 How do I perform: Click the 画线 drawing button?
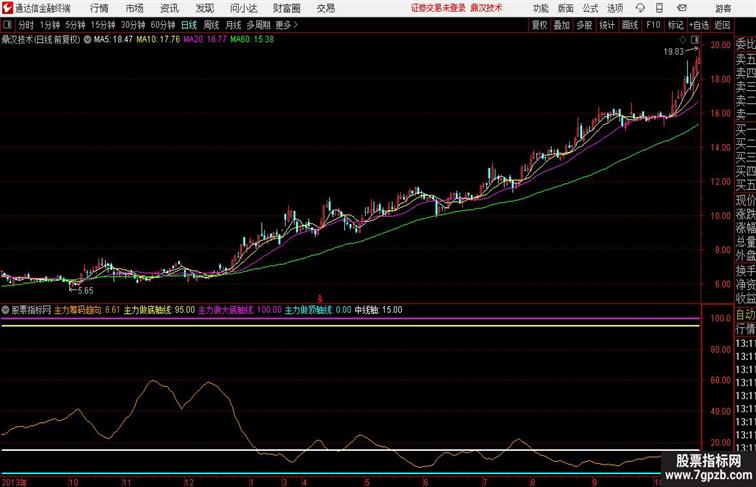(630, 25)
